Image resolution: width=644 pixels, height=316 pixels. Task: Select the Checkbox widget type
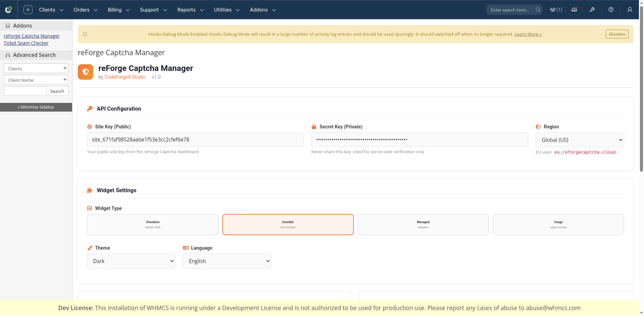(153, 224)
